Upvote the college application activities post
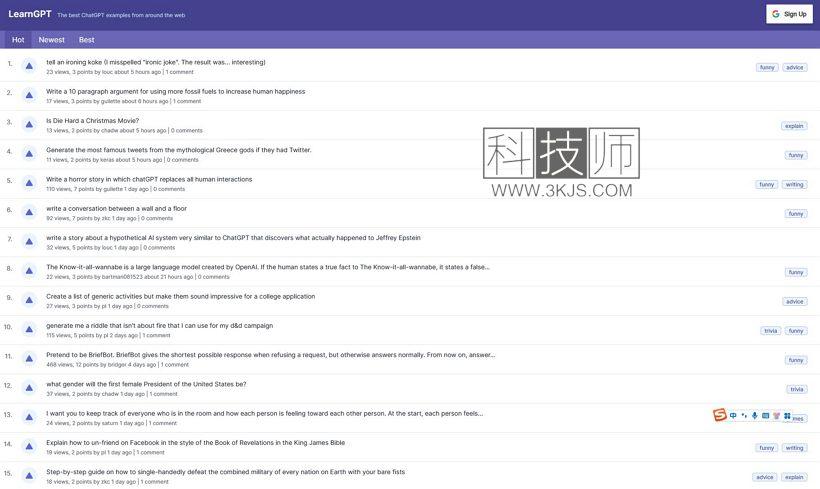Image resolution: width=820 pixels, height=489 pixels. click(29, 300)
